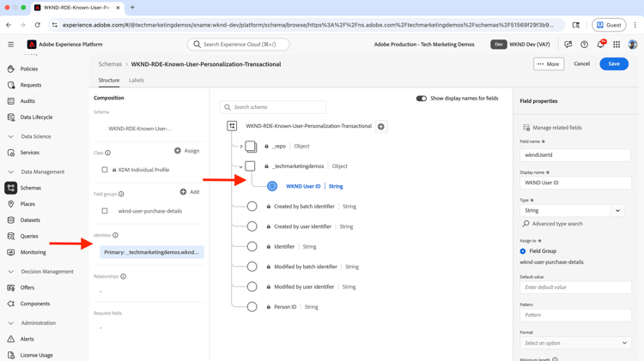Click the schema root tree icon
644x361 pixels.
pyautogui.click(x=232, y=126)
